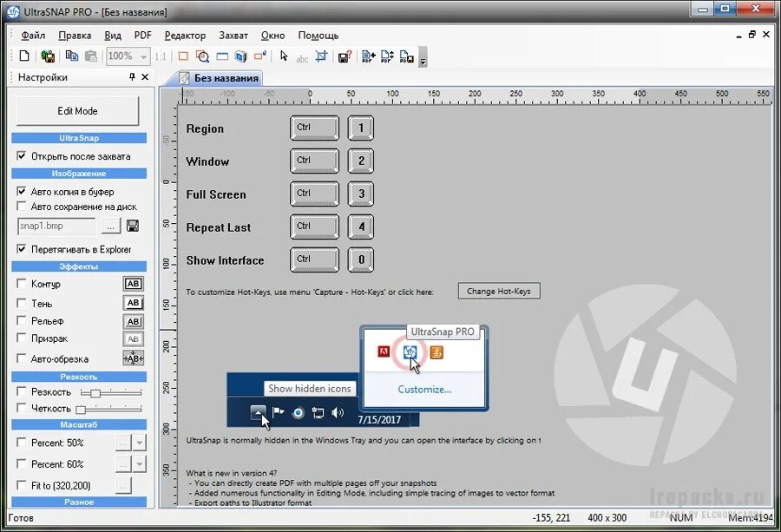This screenshot has height=532, width=781.
Task: Open the Окно menu
Action: pos(273,36)
